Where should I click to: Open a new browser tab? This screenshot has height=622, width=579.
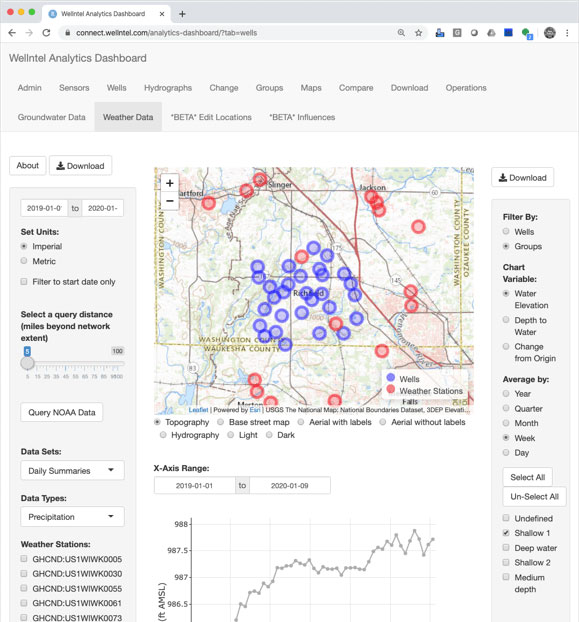[182, 14]
